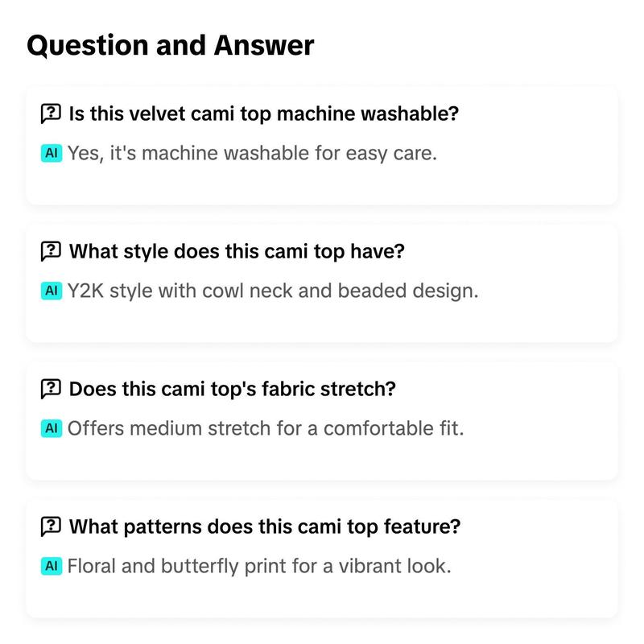Screen dimensions: 644x644
Task: Open 'Does this cami top's fabric stretch?' question
Action: pyautogui.click(x=232, y=389)
